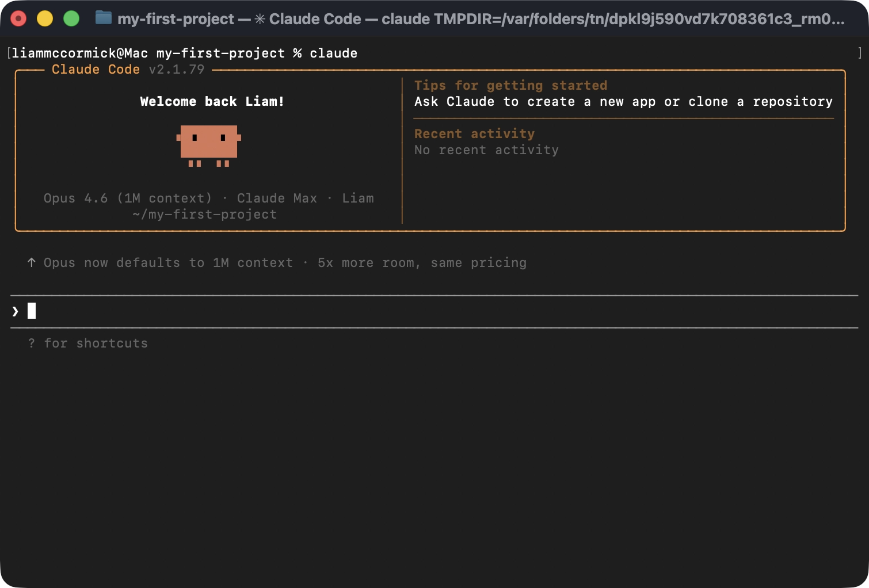
Task: Click the "No recent activity" text
Action: click(x=486, y=150)
